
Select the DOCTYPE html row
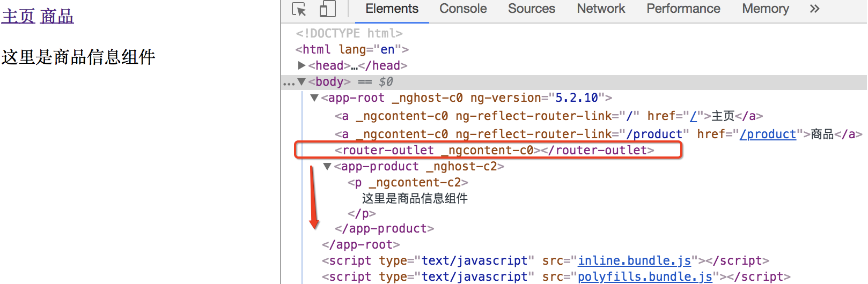click(x=349, y=33)
